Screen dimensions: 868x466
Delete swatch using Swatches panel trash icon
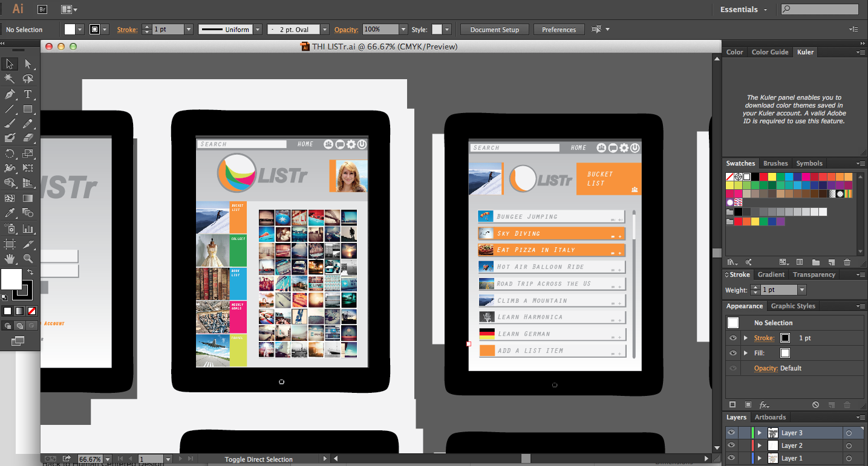coord(847,262)
